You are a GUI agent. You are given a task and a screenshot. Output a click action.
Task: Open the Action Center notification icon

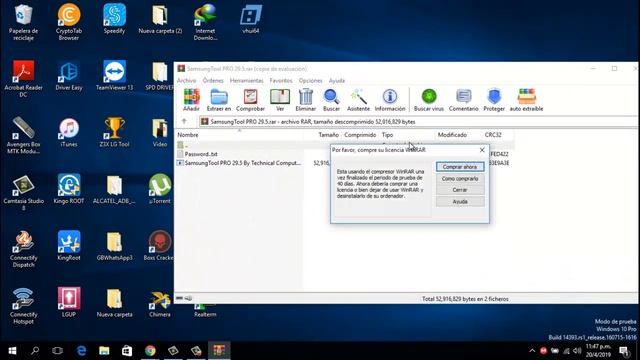click(x=624, y=351)
